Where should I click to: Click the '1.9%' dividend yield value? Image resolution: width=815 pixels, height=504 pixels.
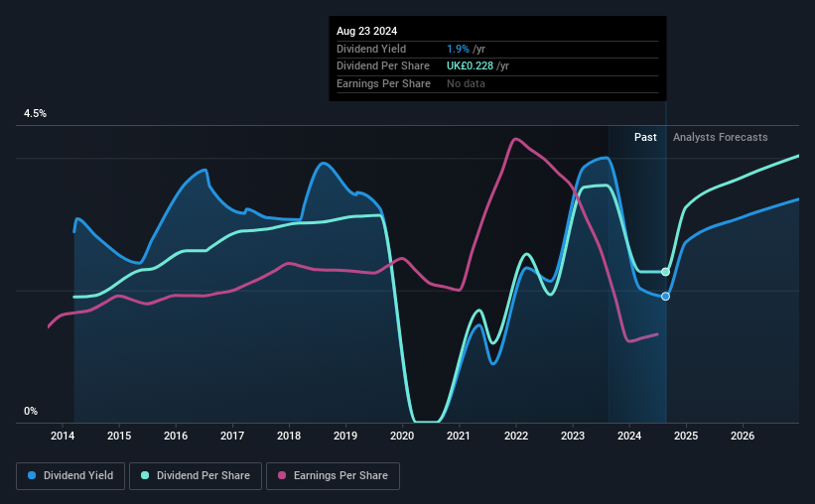458,49
